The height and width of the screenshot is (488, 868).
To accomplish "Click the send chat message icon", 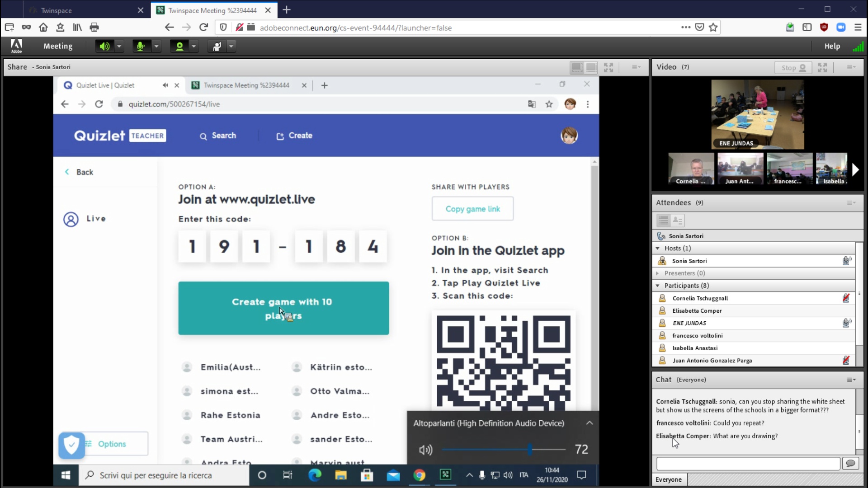I will click(x=850, y=463).
